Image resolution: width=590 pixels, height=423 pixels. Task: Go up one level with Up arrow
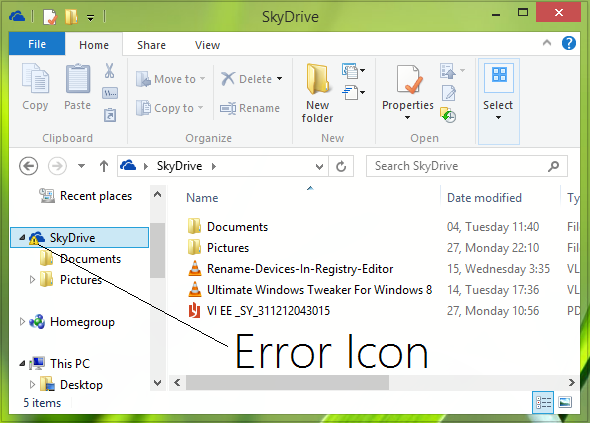pyautogui.click(x=104, y=166)
